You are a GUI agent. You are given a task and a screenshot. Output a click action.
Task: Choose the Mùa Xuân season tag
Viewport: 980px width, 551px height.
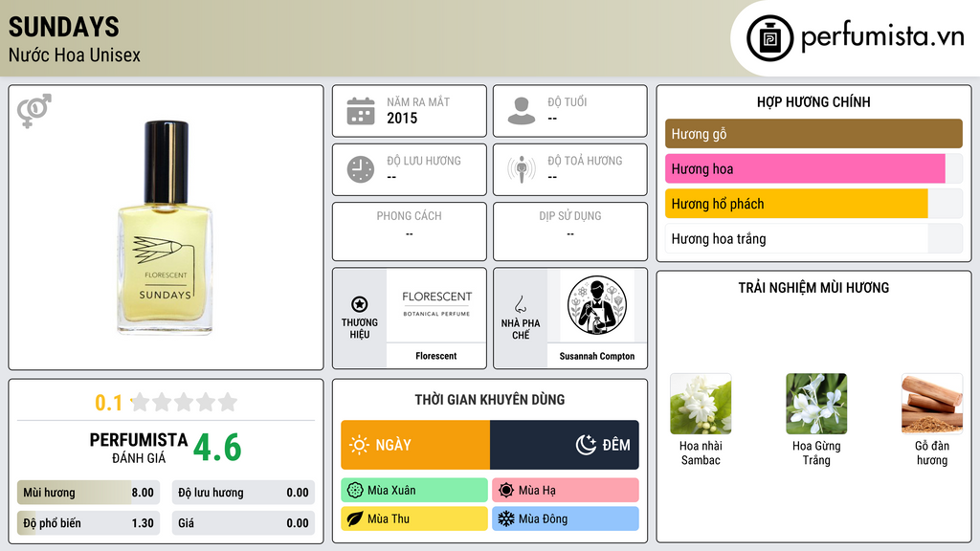pyautogui.click(x=414, y=491)
